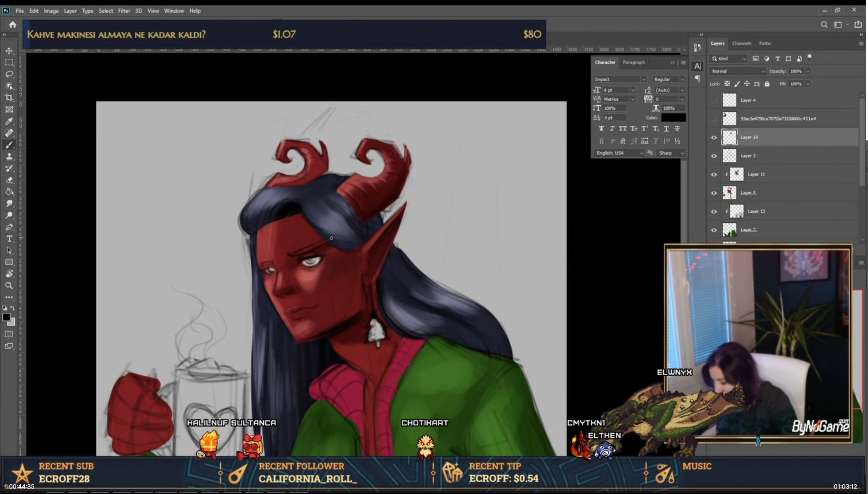Select the Move tool
Image resolution: width=868 pixels, height=494 pixels.
[9, 51]
